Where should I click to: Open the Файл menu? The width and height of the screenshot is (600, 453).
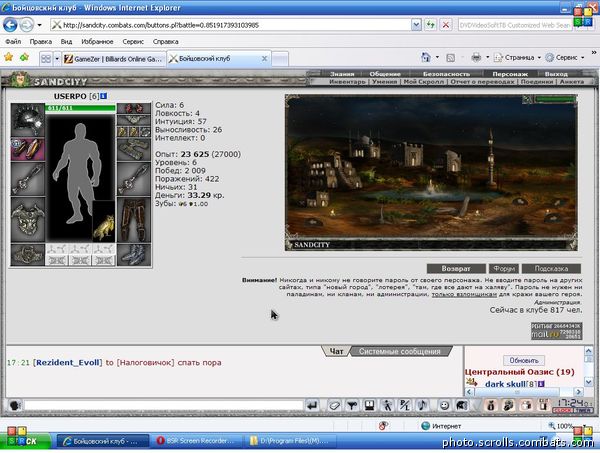[x=13, y=41]
